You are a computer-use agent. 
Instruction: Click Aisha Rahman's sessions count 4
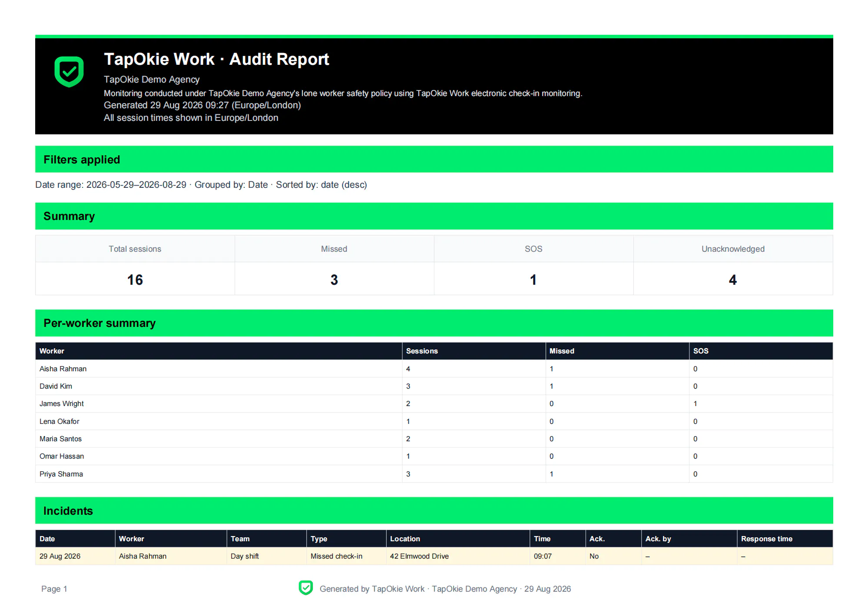point(408,369)
